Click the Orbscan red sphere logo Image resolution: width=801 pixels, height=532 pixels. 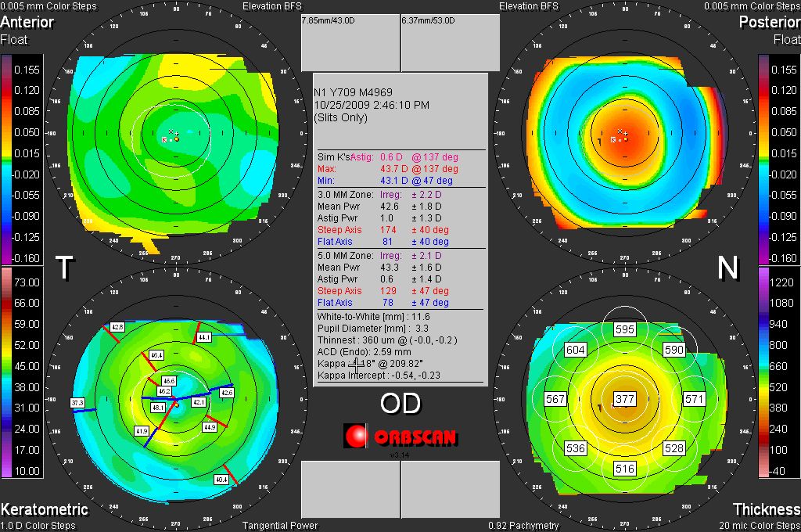click(355, 436)
